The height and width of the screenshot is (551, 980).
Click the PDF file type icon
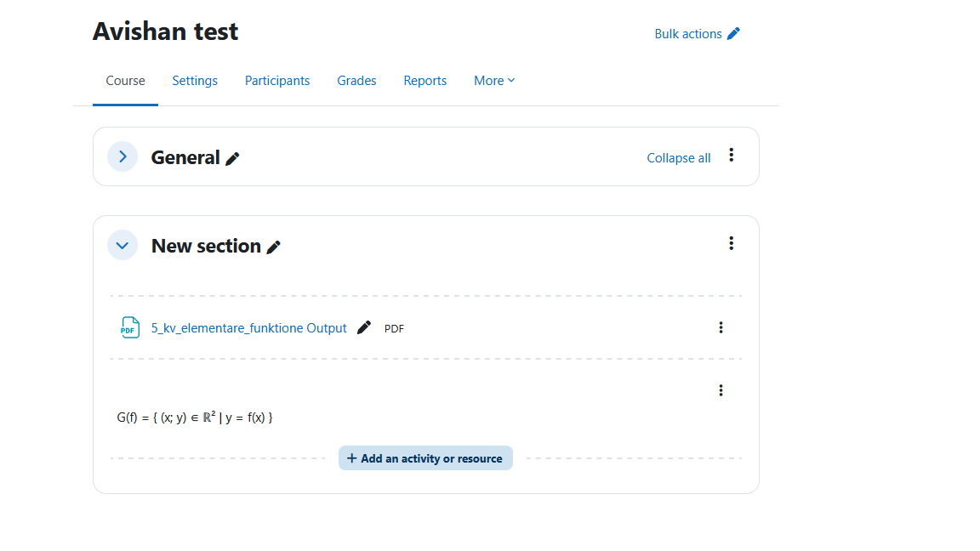coord(129,327)
